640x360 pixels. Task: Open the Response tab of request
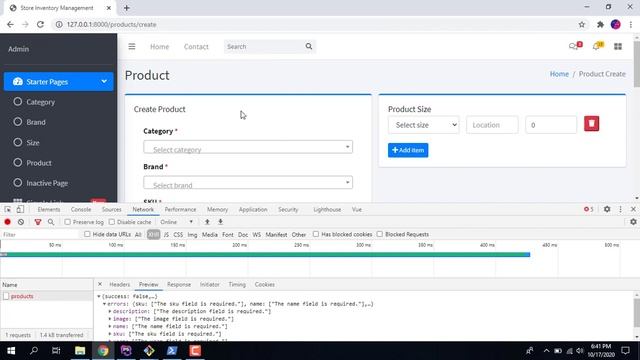(179, 284)
